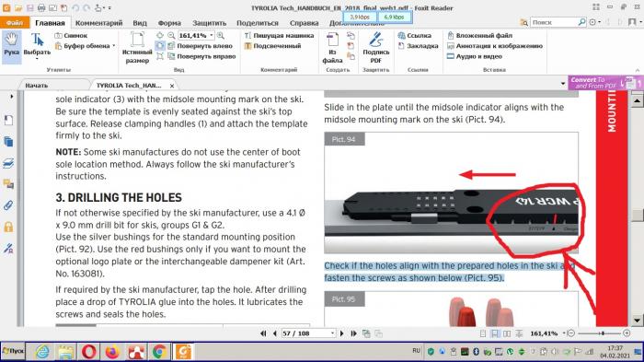
Task: Toggle the Highlight (Подсвеченный) tool
Action: click(272, 46)
